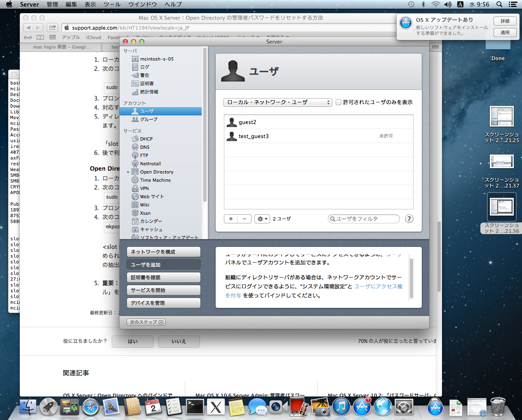522x420 pixels.
Task: Click Safari's share button
Action: 52,28
